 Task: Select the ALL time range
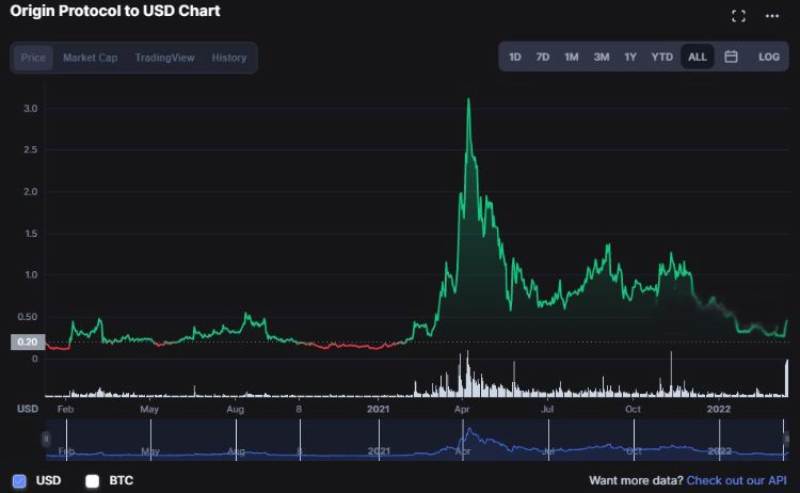coord(697,57)
